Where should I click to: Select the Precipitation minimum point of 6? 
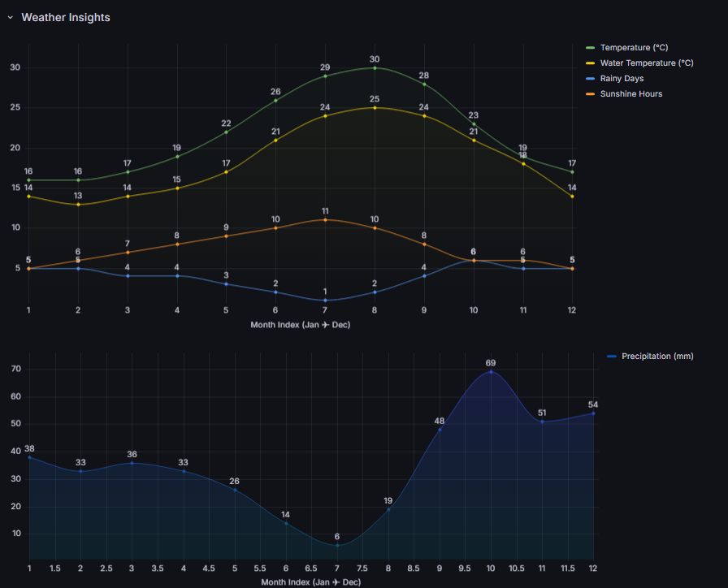pyautogui.click(x=337, y=545)
